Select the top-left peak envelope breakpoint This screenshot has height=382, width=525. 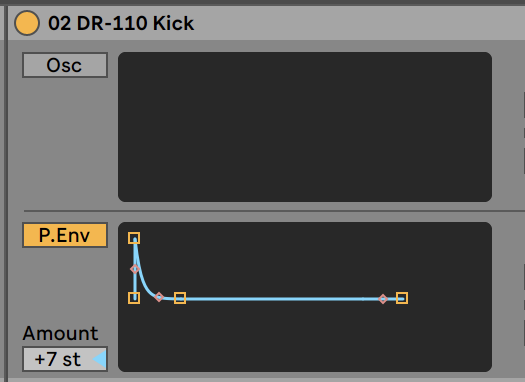(134, 238)
